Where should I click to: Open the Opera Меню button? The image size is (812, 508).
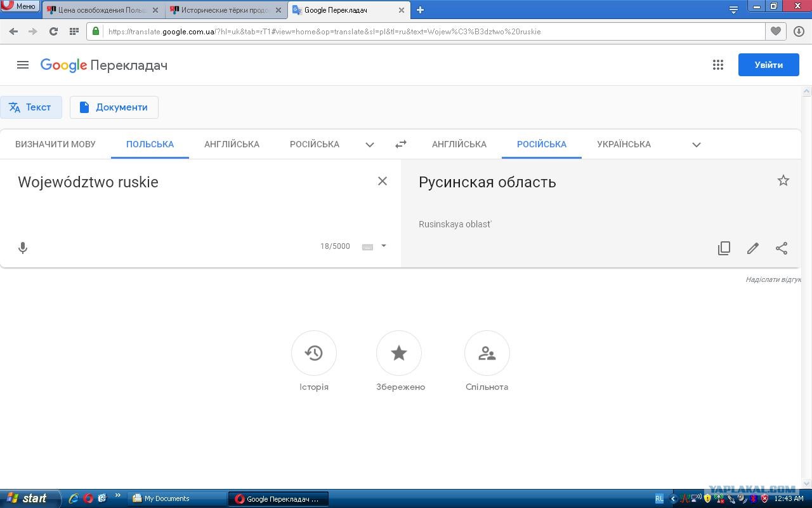(20, 6)
